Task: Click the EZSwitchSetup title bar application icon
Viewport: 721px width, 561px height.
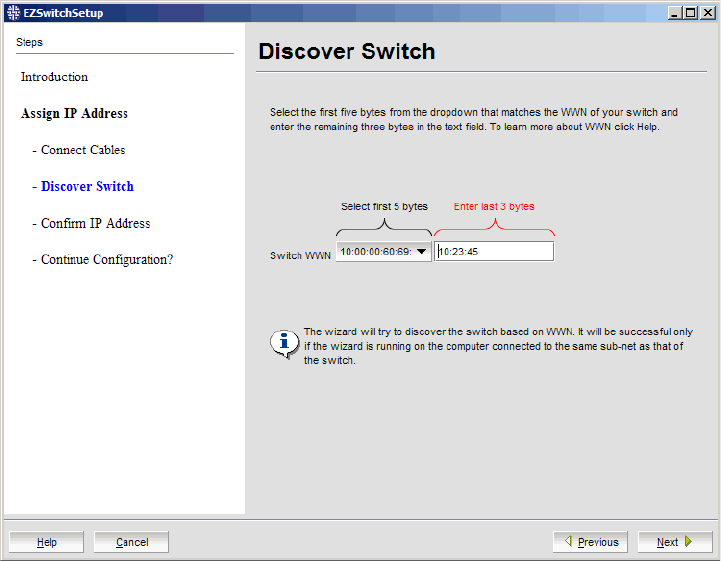Action: [13, 12]
